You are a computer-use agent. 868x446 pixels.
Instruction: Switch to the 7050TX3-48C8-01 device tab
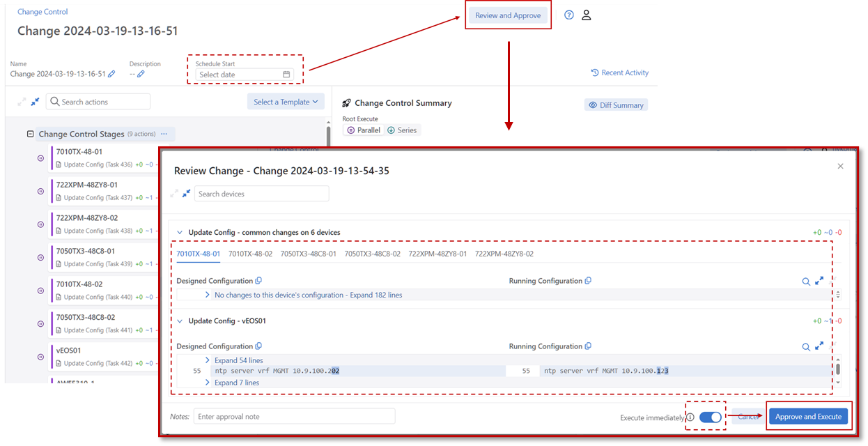coord(308,254)
